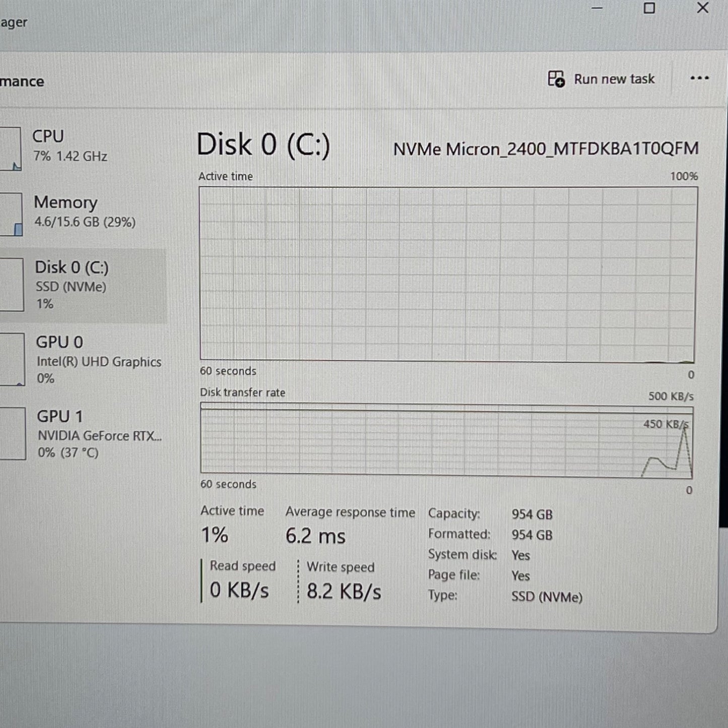
Task: Click the SSD (NVMe) type value
Action: (x=547, y=597)
